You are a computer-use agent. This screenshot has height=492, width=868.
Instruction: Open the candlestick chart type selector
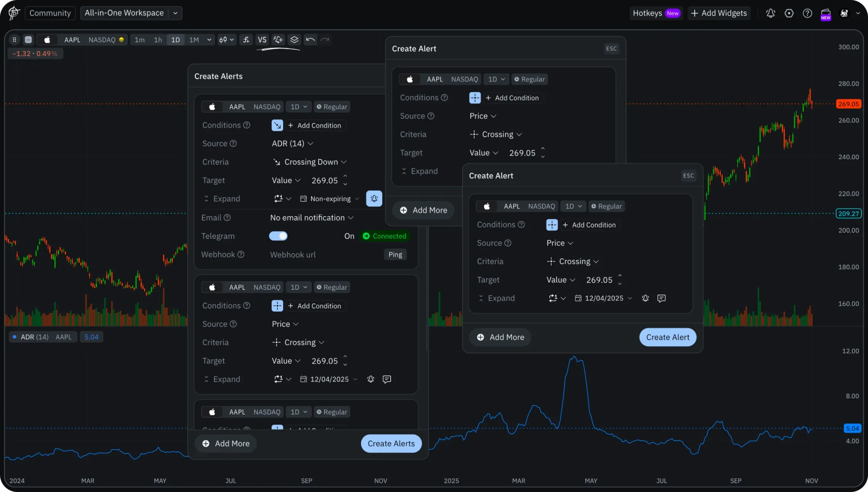click(x=226, y=40)
